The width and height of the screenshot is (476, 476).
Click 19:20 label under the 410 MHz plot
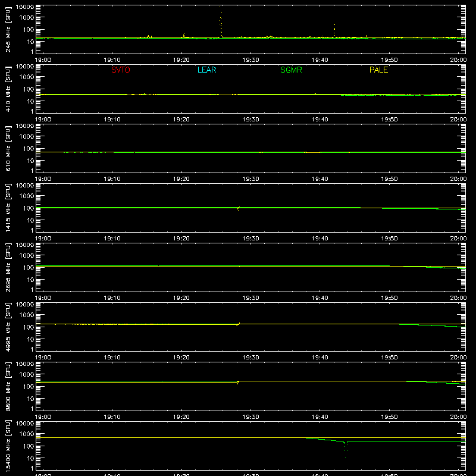tap(181, 120)
